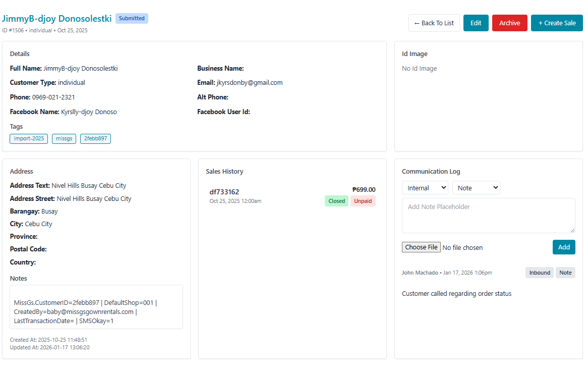Viewport: 588px width, 367px height.
Task: Click the Create Sale button
Action: 557,23
